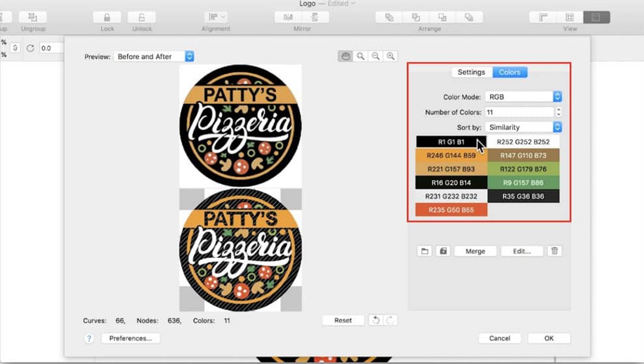
Task: Open help with the question mark button
Action: 89,338
